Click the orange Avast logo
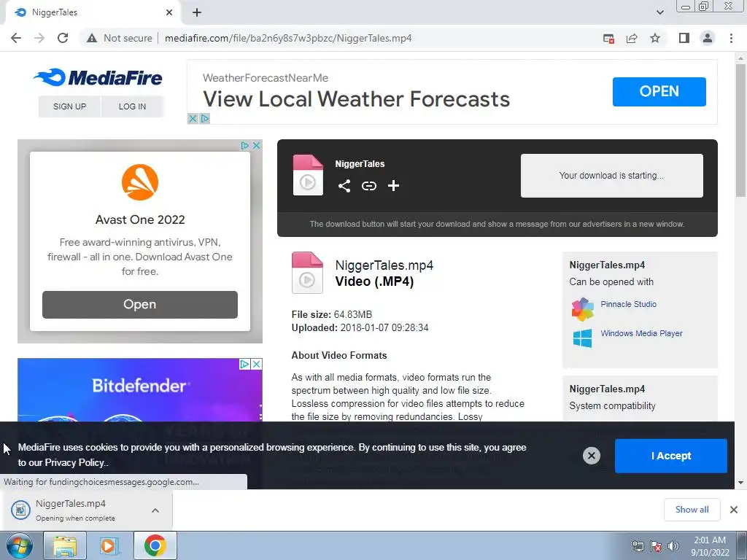Viewport: 747px width, 560px height. [139, 182]
